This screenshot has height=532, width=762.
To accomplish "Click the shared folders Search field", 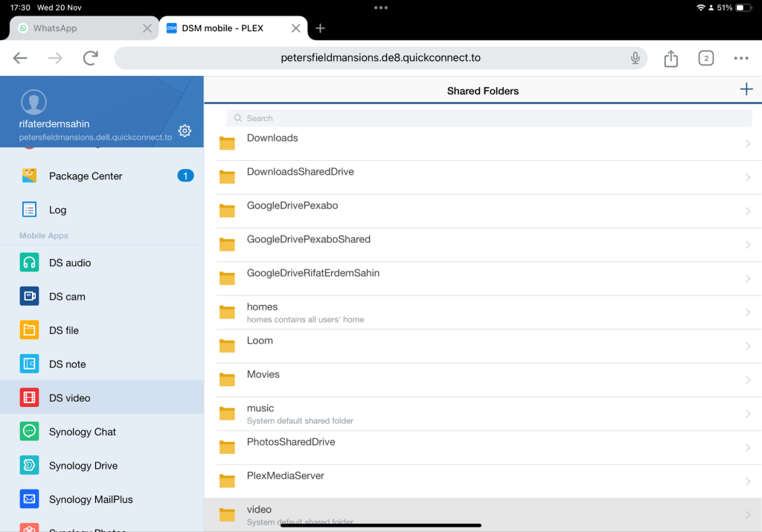I will tap(489, 118).
